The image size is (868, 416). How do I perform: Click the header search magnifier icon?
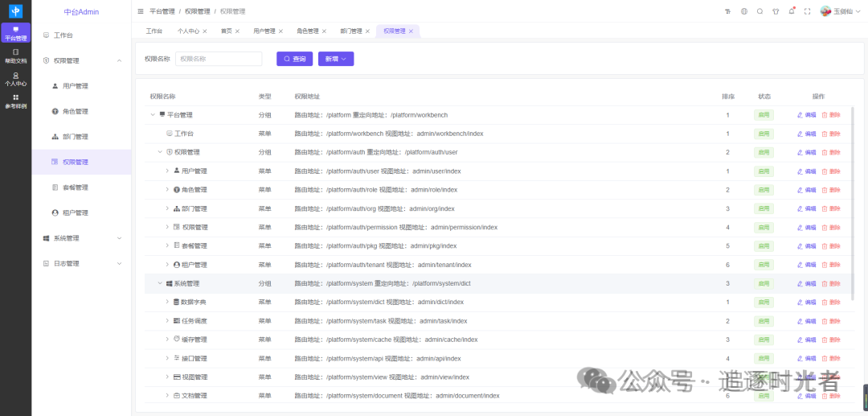[759, 11]
